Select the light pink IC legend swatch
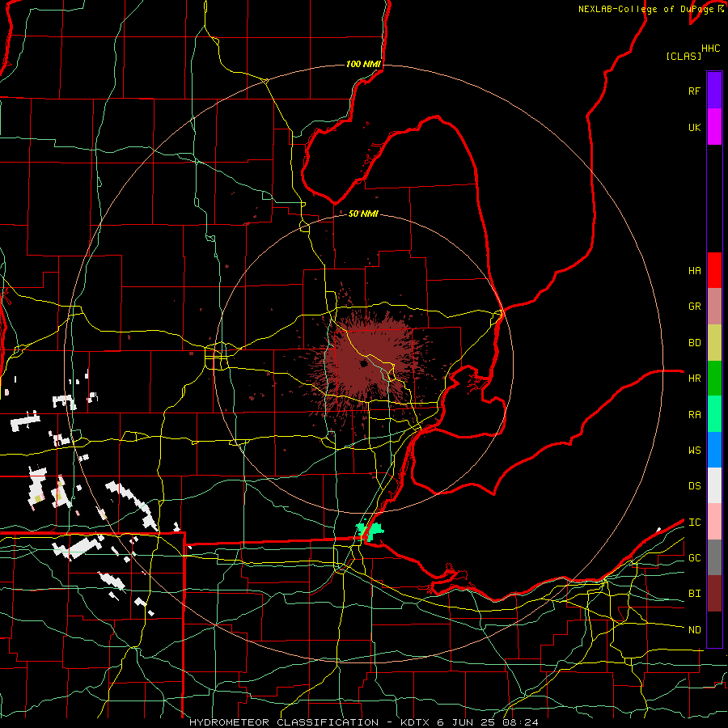Viewport: 728px width, 728px height. point(714,522)
